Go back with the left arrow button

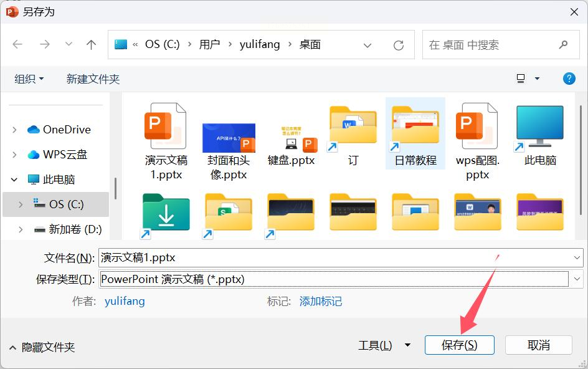(17, 45)
